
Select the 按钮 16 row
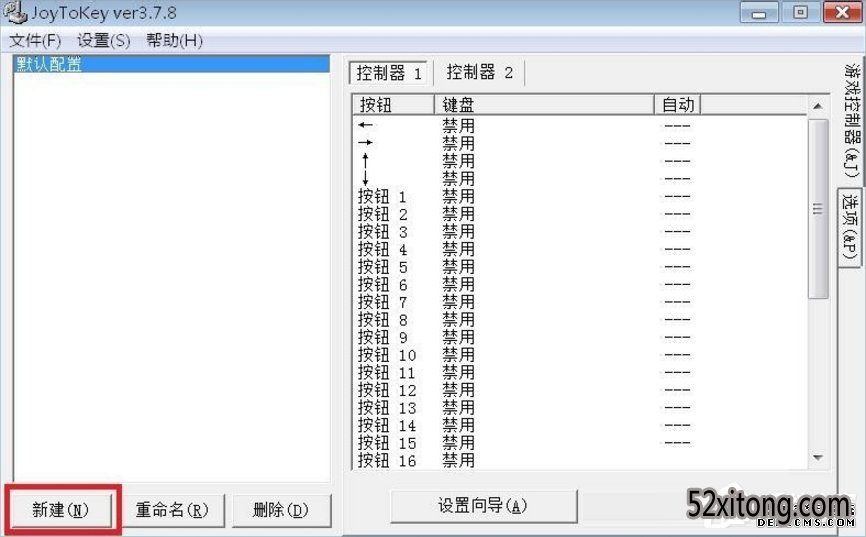579,460
